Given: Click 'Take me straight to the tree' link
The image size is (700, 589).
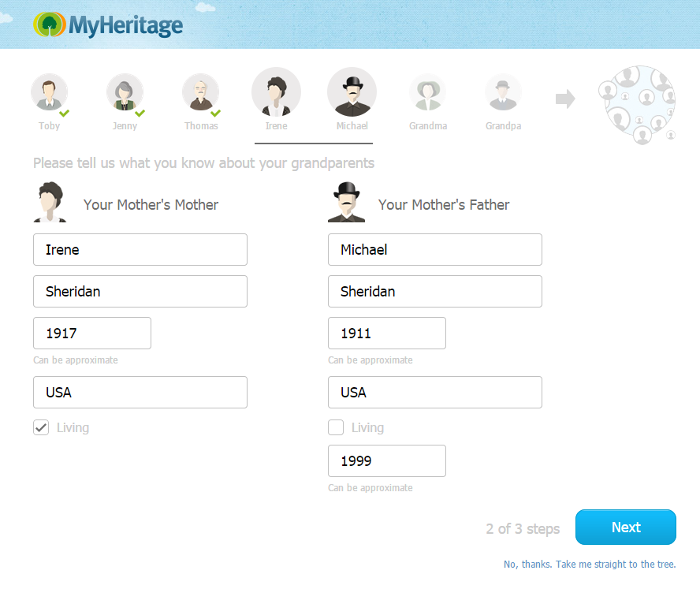Looking at the screenshot, I should tap(590, 565).
